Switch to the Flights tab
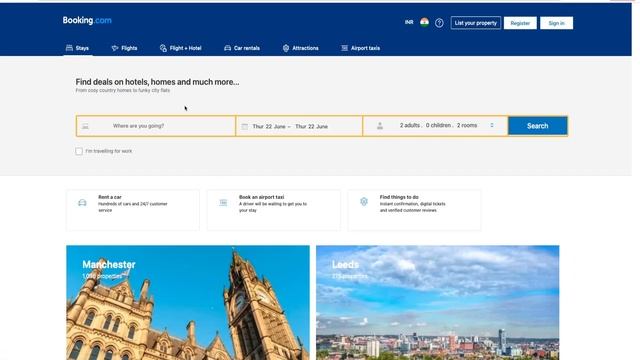640x360 pixels. 124,48
